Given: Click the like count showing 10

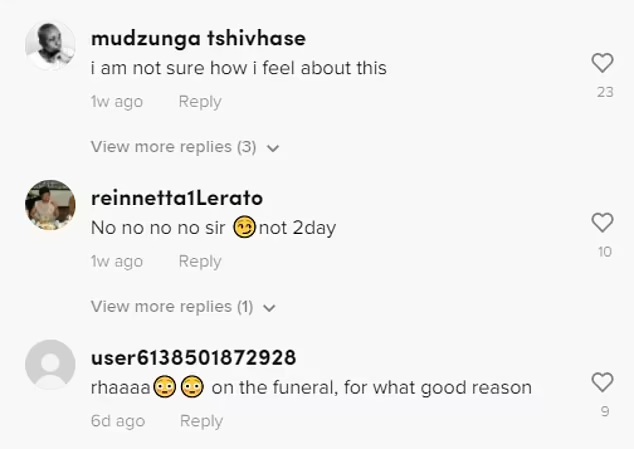Looking at the screenshot, I should 604,252.
